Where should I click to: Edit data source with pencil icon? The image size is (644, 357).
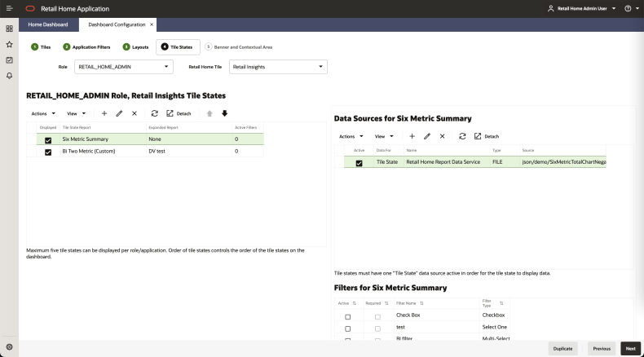[427, 136]
